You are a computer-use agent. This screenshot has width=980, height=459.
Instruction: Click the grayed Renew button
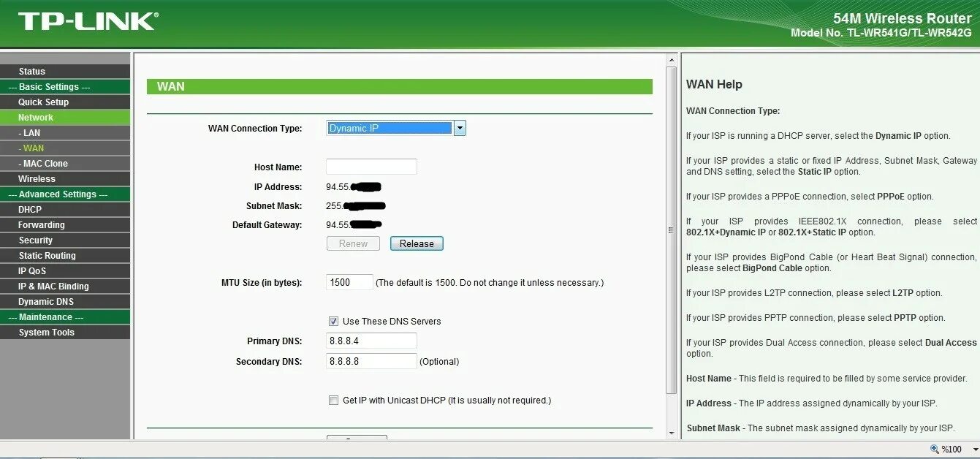353,243
